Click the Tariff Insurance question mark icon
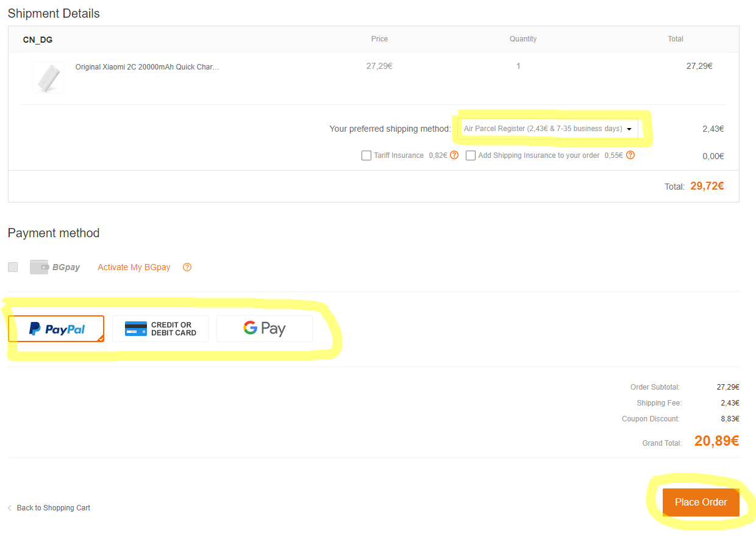Screen dimensions: 756x536 [x=454, y=155]
